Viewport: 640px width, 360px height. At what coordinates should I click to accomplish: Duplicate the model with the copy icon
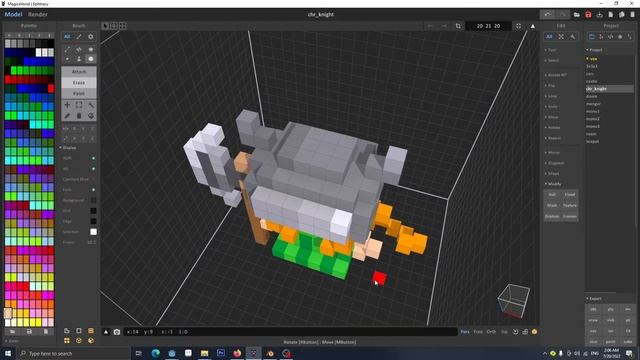coord(622,15)
